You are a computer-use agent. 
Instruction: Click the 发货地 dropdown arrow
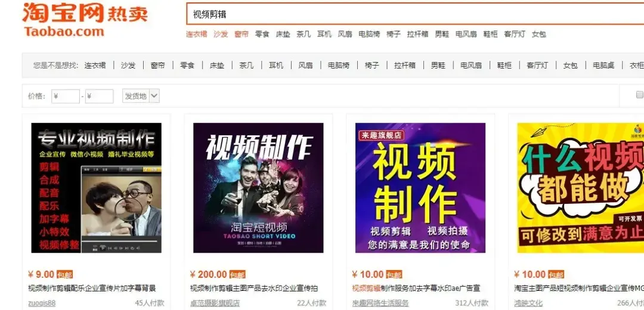(x=154, y=97)
